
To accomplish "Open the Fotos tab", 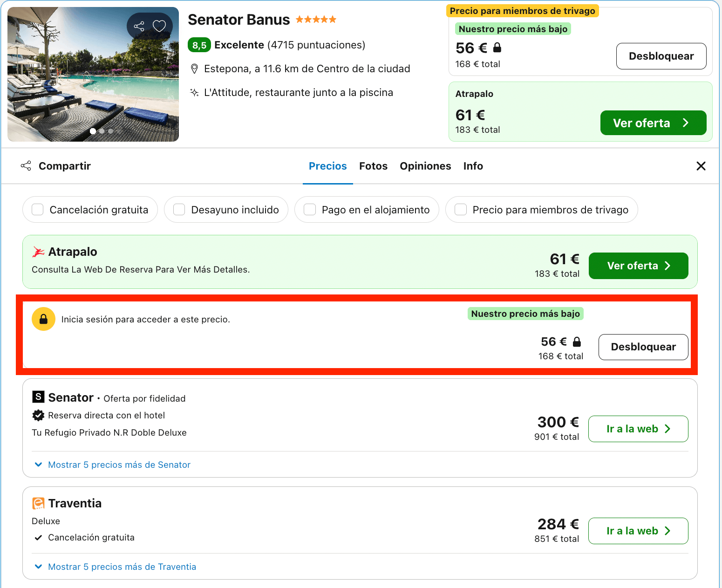I will 373,166.
